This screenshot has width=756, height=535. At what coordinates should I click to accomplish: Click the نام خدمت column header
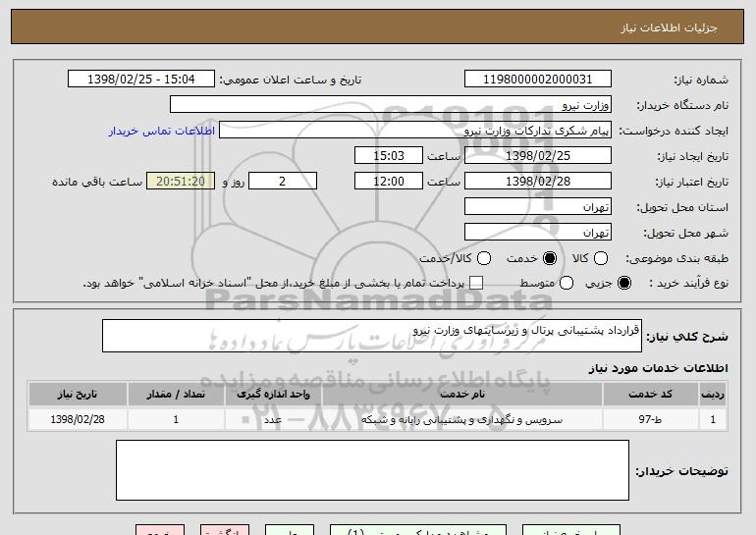tap(462, 395)
